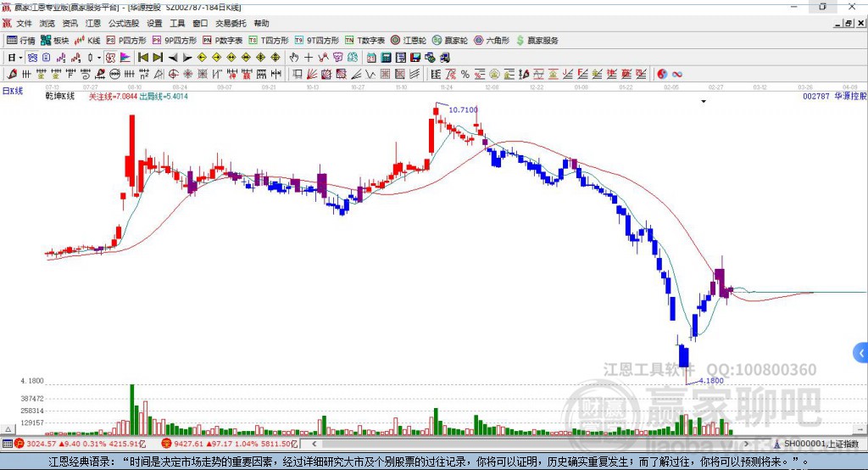This screenshot has height=470, width=868.
Task: Select the red pencil drawing tool
Action: pos(12,75)
